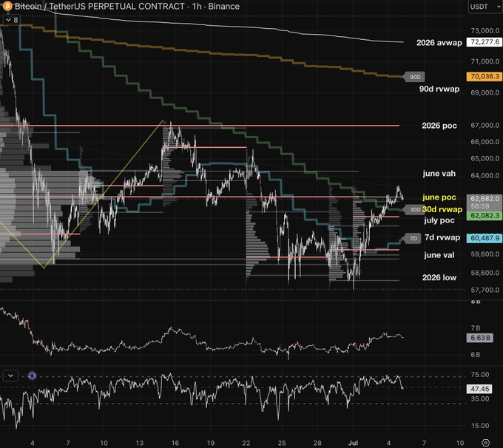Select the 'june val' text annotation

439,255
